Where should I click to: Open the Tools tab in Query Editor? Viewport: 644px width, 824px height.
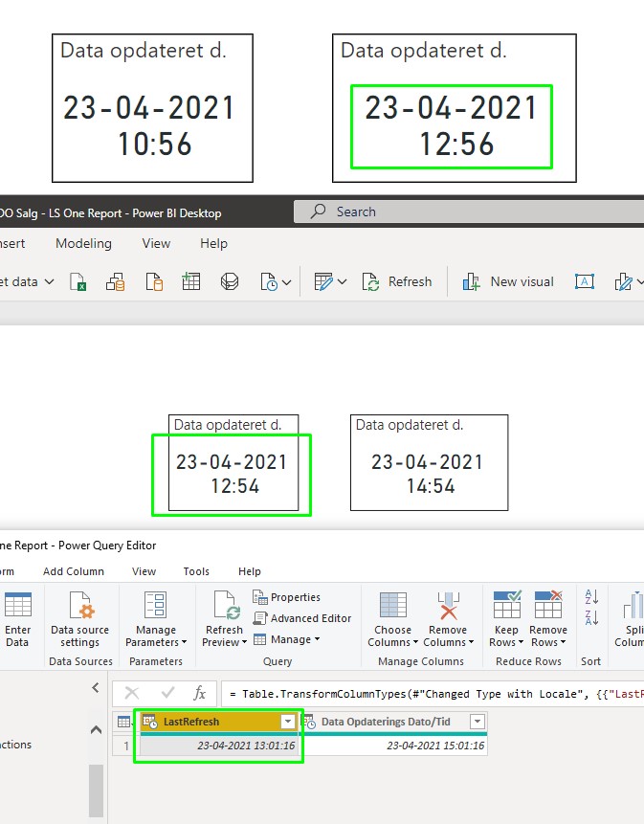click(196, 571)
